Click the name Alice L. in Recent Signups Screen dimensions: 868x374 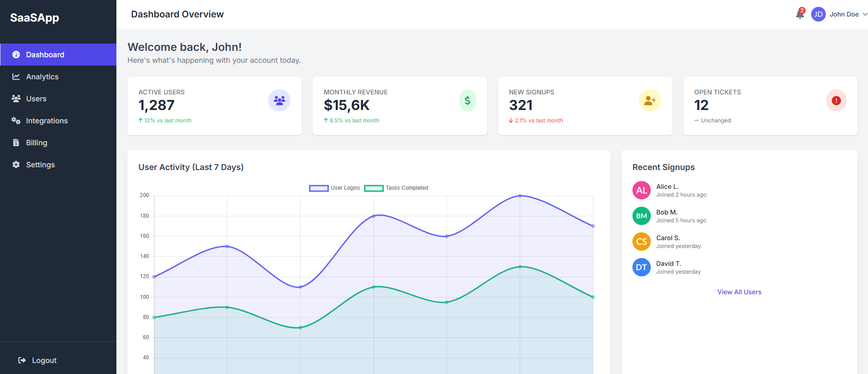(x=667, y=187)
